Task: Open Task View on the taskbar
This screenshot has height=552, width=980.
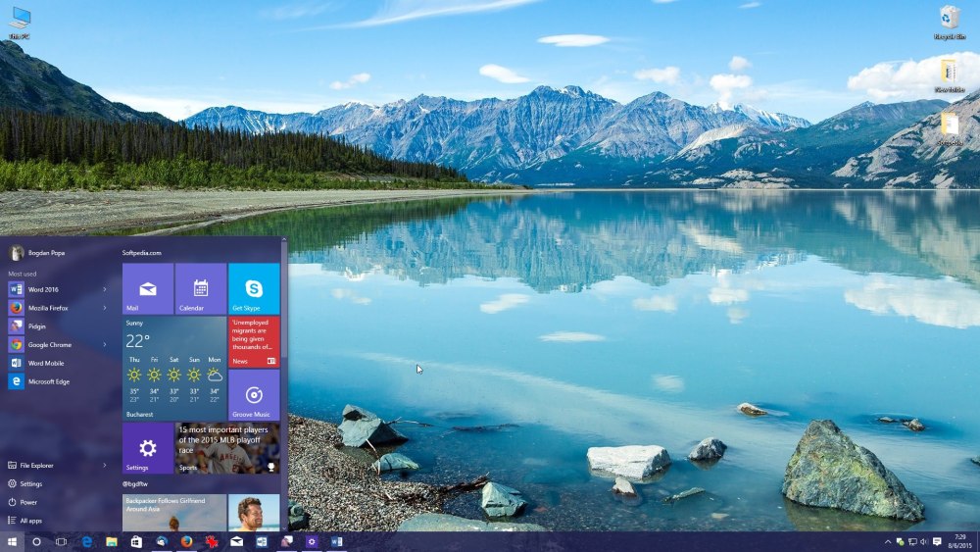Action: tap(61, 541)
